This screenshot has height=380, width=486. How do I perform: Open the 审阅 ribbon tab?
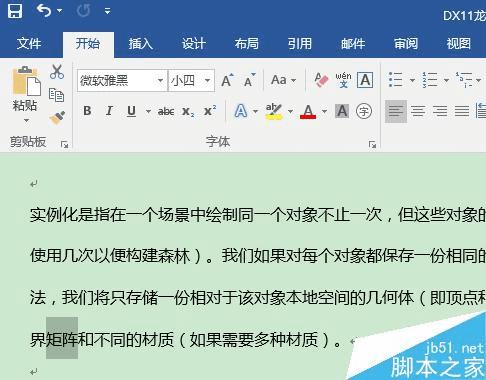click(406, 44)
